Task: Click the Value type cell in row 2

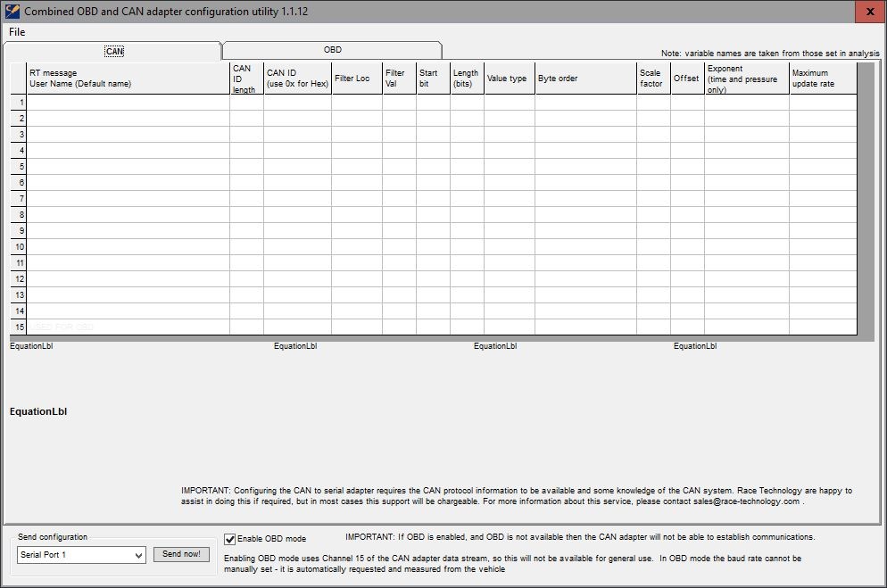Action: [x=509, y=119]
